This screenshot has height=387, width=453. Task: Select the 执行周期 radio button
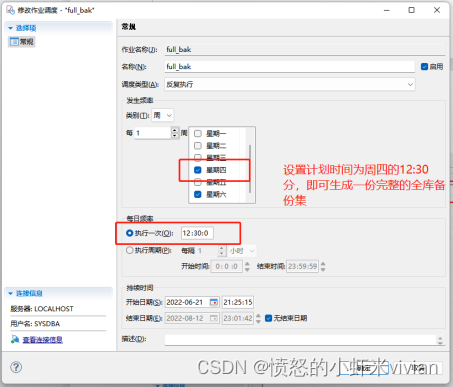[130, 250]
